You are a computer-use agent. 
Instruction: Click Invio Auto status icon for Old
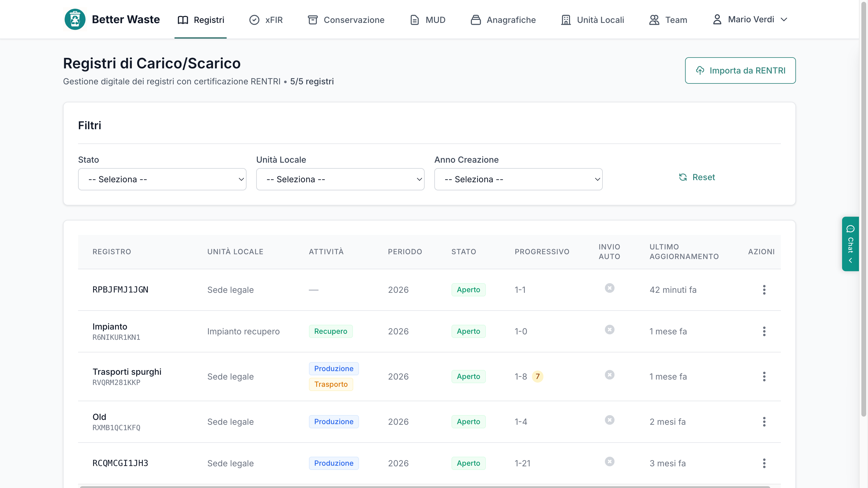pos(609,420)
